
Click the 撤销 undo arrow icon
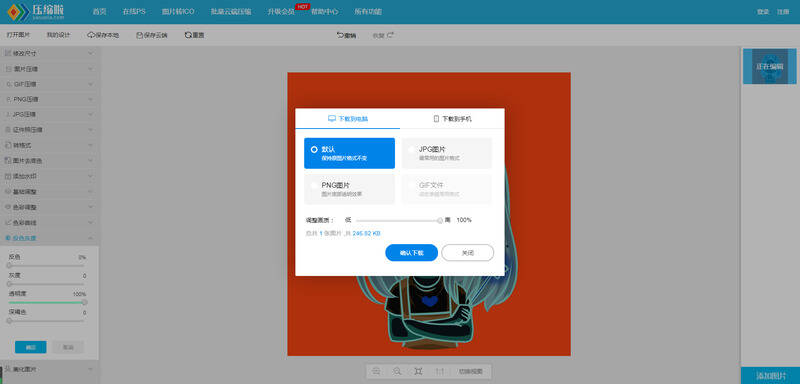[340, 35]
